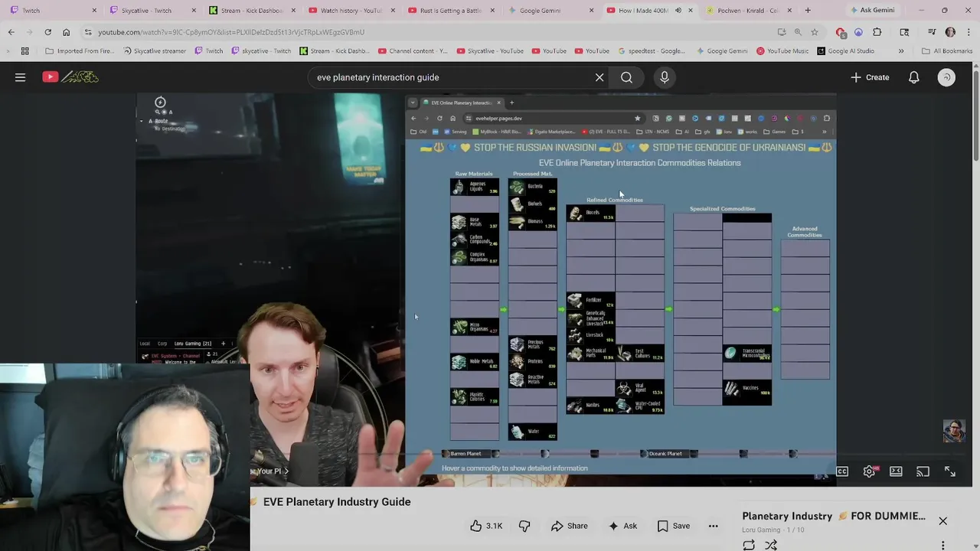
Task: Open the Skycatlive streamer bookmark
Action: coord(153,51)
